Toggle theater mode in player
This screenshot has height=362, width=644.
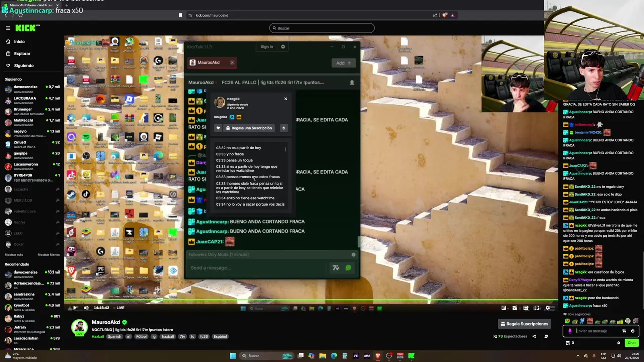pos(526,308)
